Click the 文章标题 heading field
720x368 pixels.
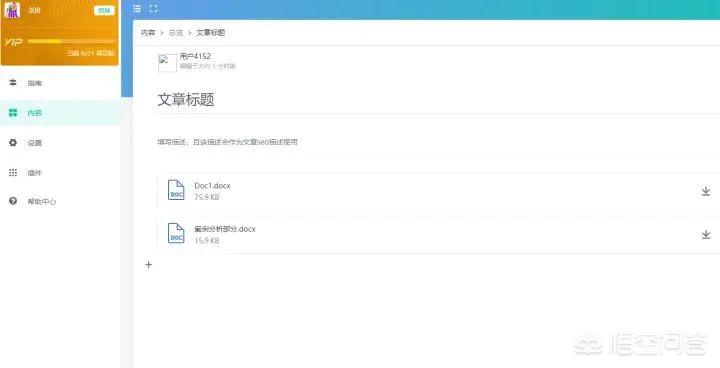point(186,99)
